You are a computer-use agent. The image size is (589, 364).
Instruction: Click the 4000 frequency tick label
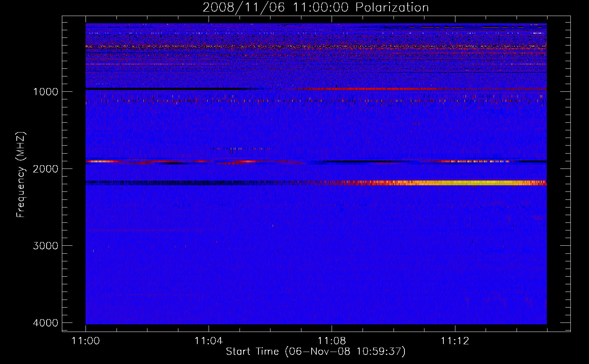click(46, 323)
